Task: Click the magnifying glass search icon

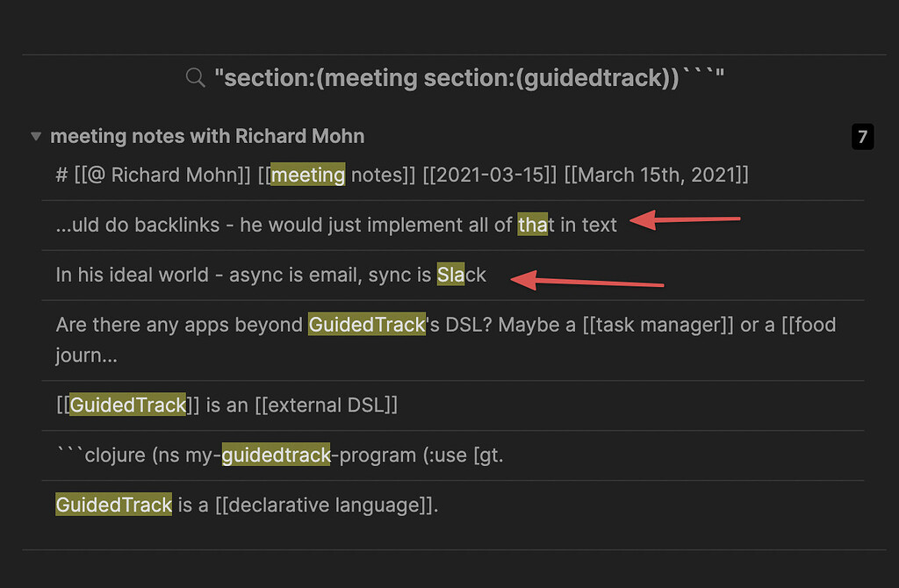Action: 195,78
